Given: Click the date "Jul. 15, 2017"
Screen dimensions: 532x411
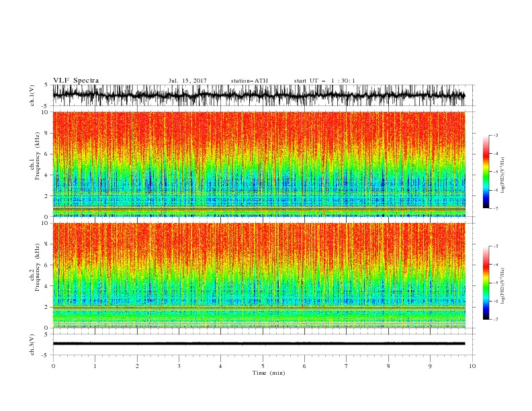Looking at the screenshot, I should [187, 81].
